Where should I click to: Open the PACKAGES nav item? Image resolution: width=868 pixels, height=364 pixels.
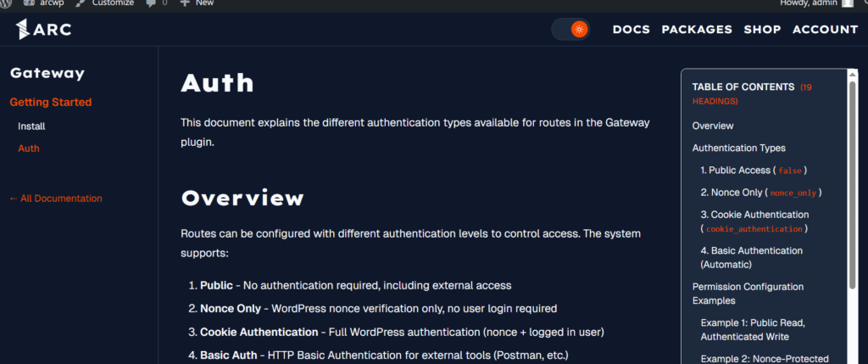[697, 30]
